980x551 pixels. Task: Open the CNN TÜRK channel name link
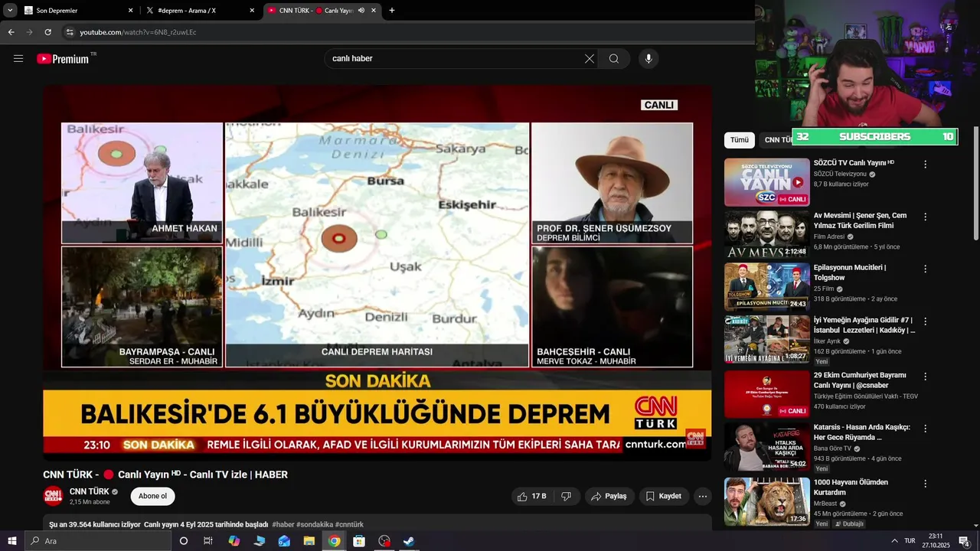[x=90, y=491]
